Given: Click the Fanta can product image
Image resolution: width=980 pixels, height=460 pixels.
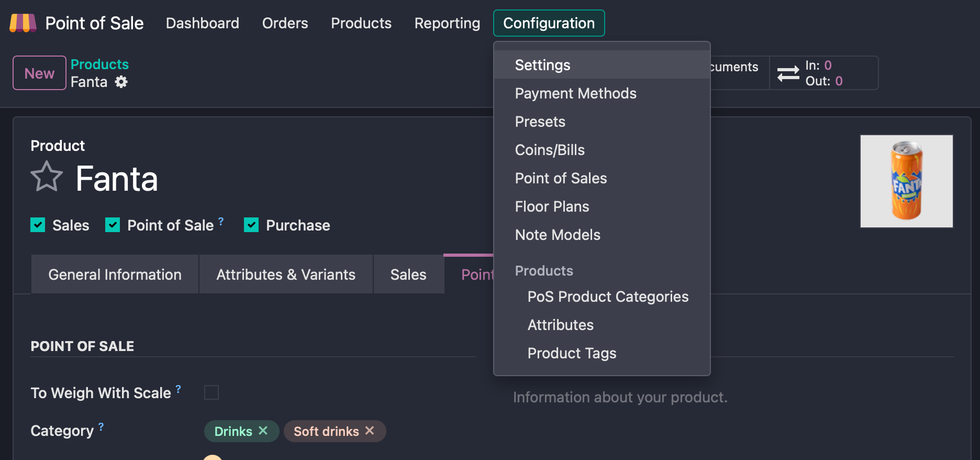Looking at the screenshot, I should click(906, 181).
